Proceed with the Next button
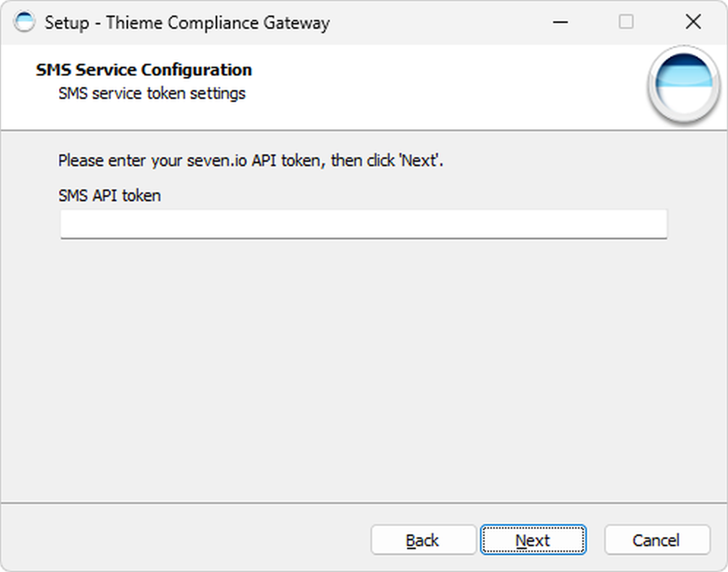 point(533,540)
